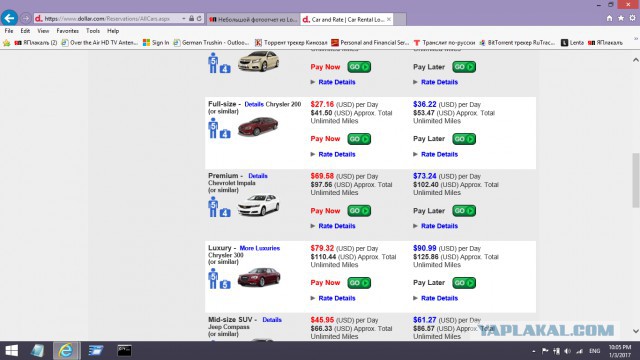
Task: Open the Tools menu
Action: click(93, 31)
